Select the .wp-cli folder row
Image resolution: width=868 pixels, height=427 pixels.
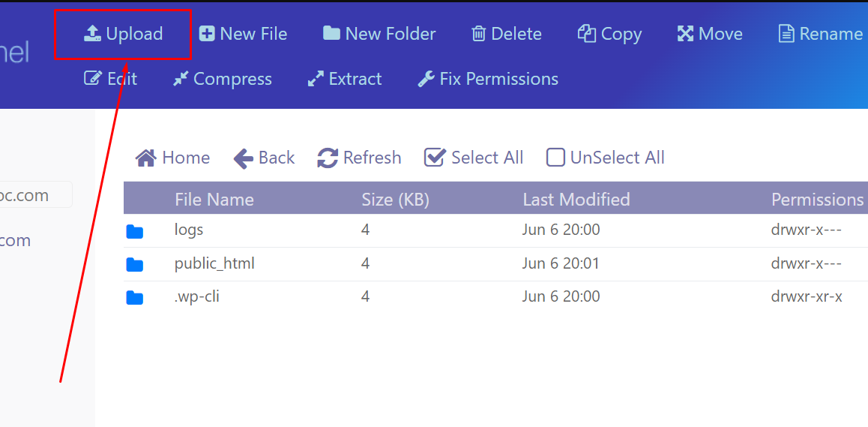(495, 298)
